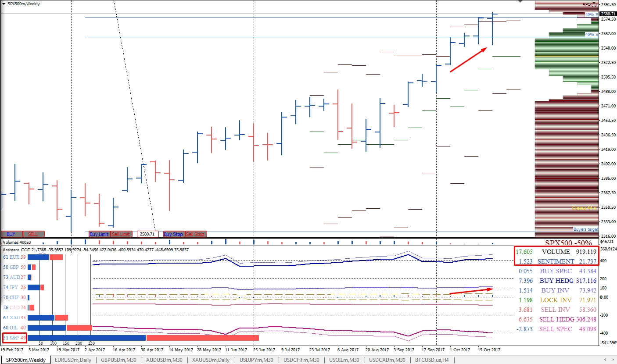Click the expert advisor smiley icon
617x364 pixels.
(x=594, y=4)
